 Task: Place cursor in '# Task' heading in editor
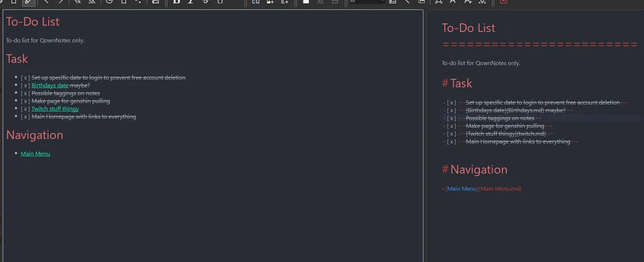[x=457, y=83]
